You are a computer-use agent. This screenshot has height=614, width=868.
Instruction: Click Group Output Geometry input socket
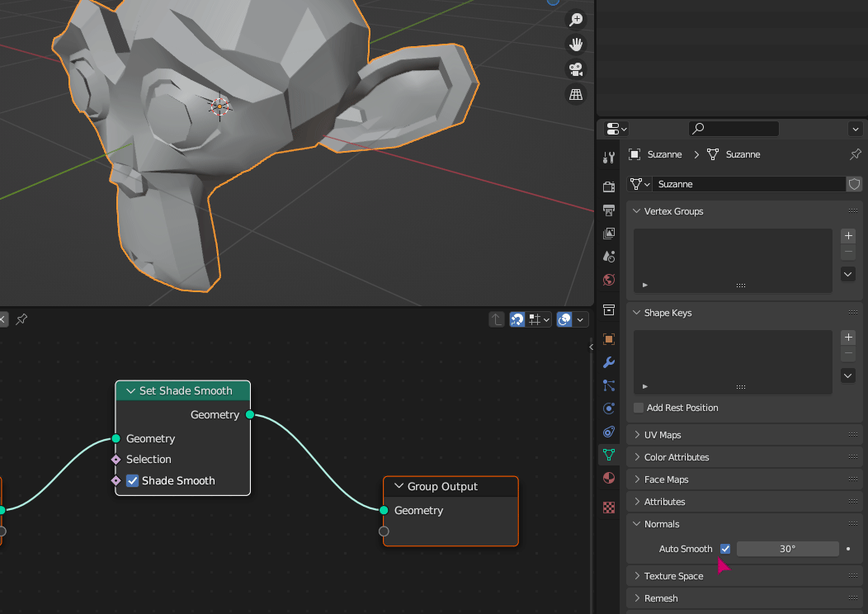pyautogui.click(x=384, y=511)
